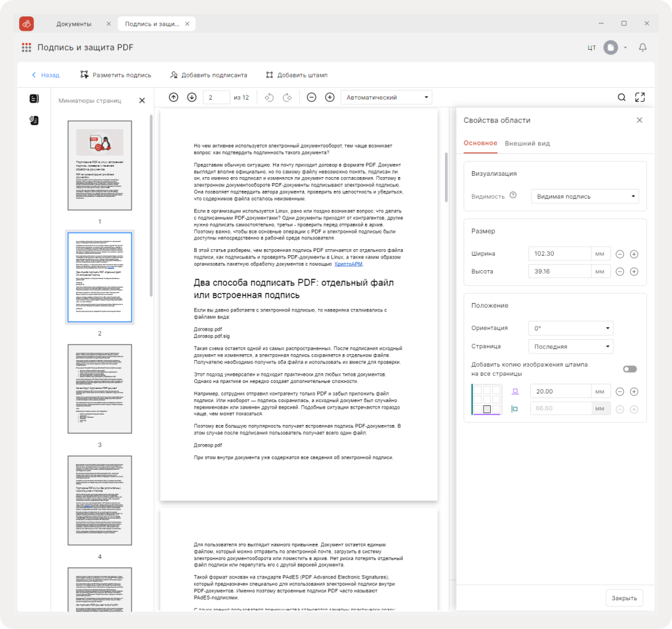This screenshot has width=672, height=629.
Task: Rotate page counterclockwise
Action: point(269,97)
